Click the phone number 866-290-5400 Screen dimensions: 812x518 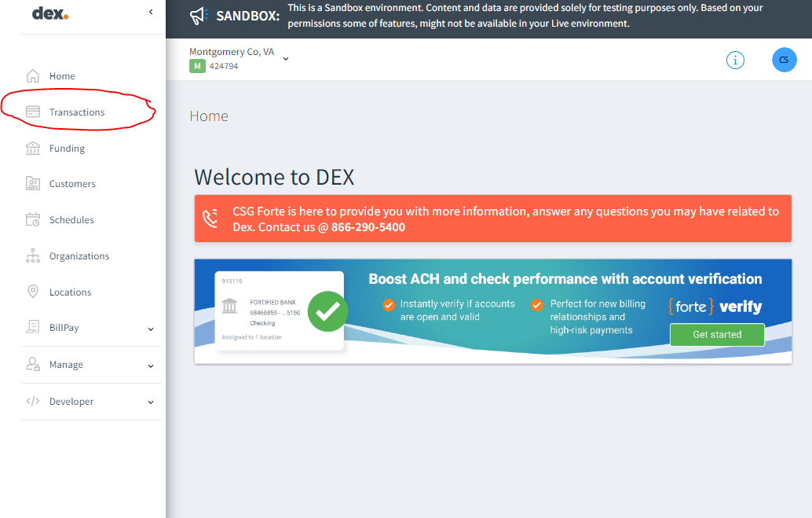(368, 227)
